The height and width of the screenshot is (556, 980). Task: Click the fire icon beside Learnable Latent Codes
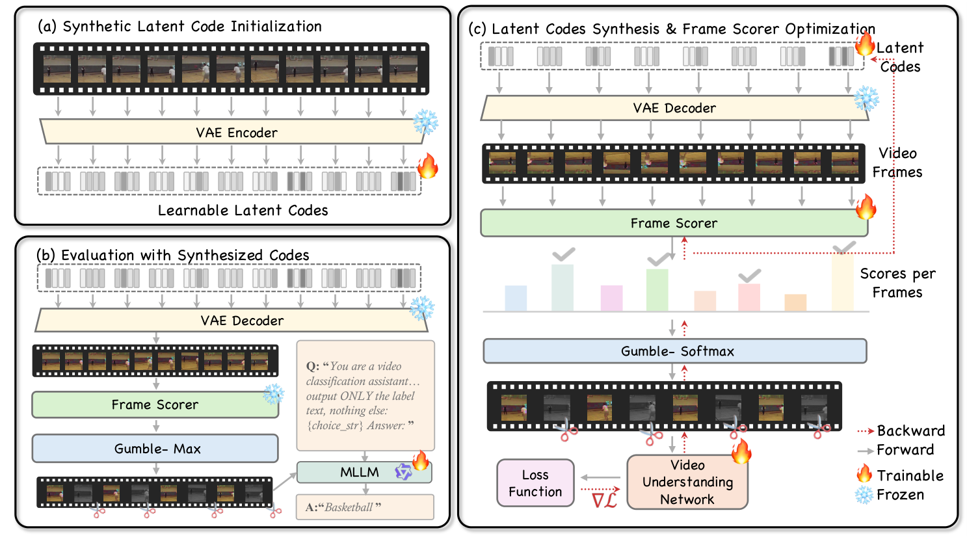(427, 166)
